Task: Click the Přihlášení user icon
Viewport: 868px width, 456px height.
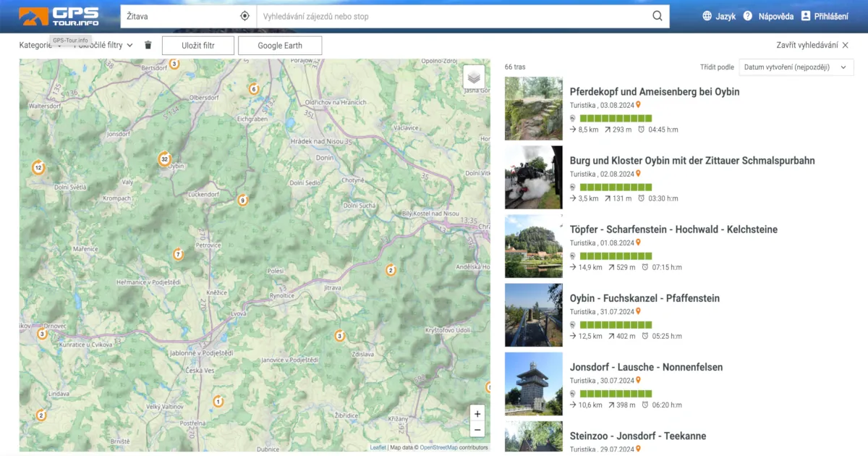Action: tap(804, 15)
